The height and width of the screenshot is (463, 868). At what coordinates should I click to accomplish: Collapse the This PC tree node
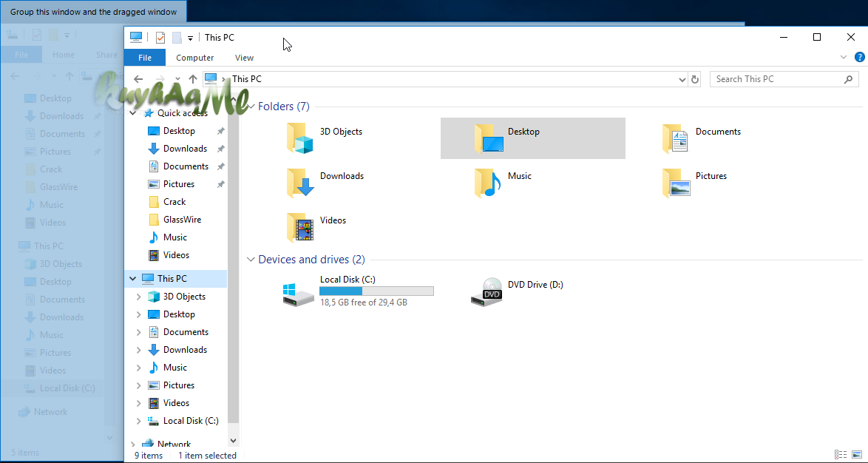point(133,279)
